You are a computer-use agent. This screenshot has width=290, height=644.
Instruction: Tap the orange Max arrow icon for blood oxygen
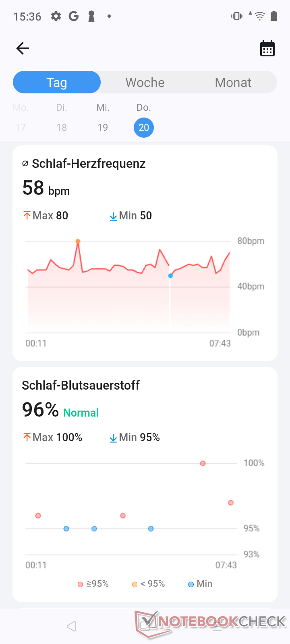pyautogui.click(x=27, y=438)
